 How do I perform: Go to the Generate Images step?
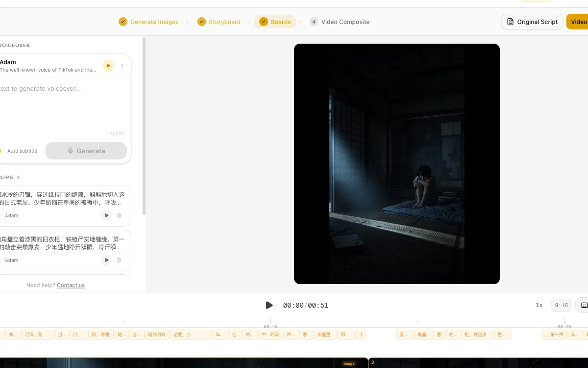[148, 22]
